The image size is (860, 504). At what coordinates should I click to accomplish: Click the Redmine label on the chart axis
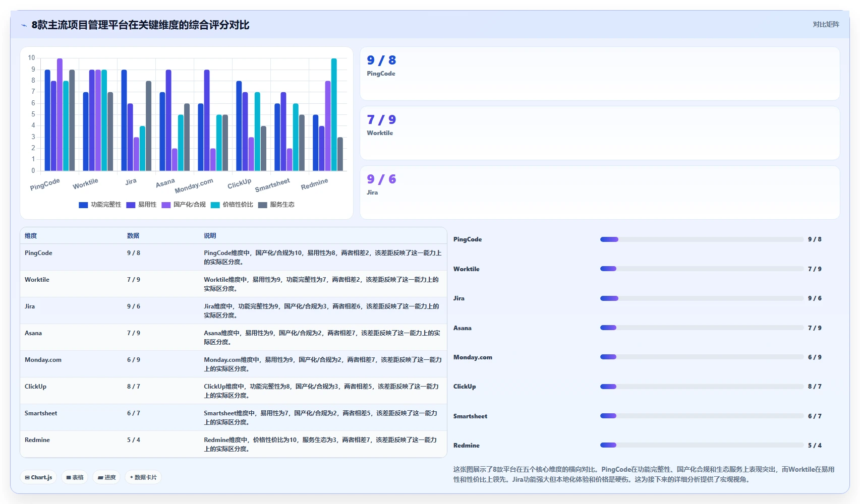314,184
